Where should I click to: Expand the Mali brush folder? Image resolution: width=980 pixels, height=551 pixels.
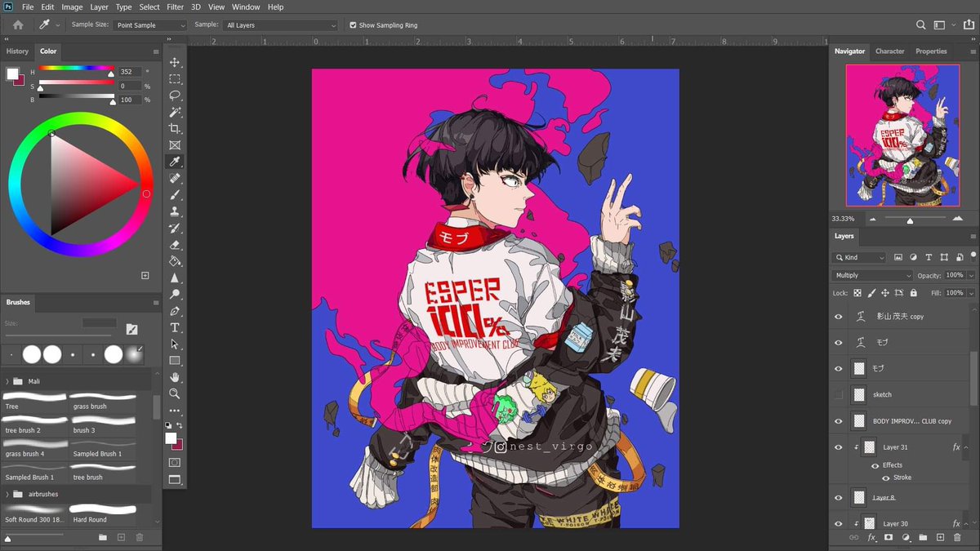(x=7, y=381)
